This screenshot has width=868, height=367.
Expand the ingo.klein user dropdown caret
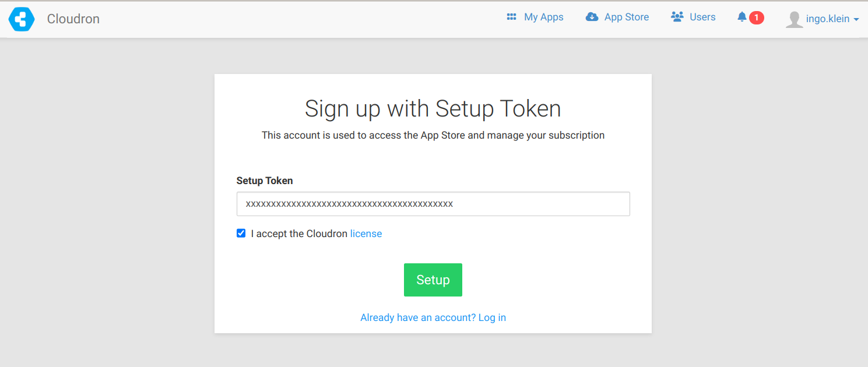[x=856, y=19]
